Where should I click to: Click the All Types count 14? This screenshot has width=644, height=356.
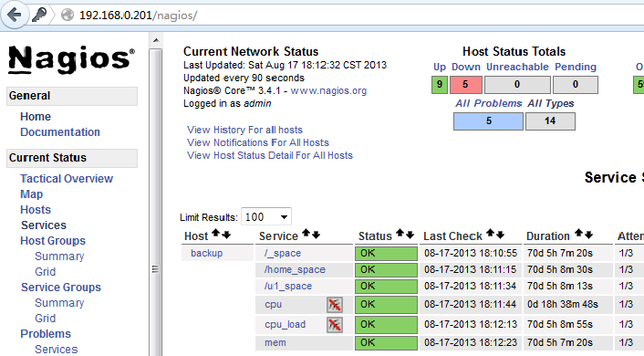[550, 121]
